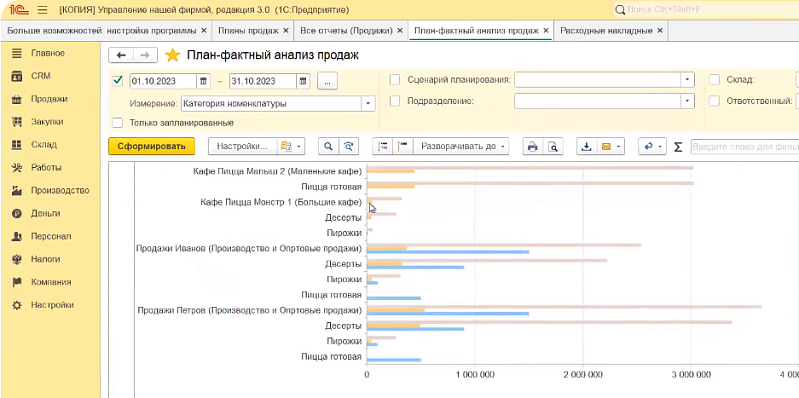Open calendar for end date 31.10.2023
Viewport: 799px width, 398px height.
click(303, 81)
